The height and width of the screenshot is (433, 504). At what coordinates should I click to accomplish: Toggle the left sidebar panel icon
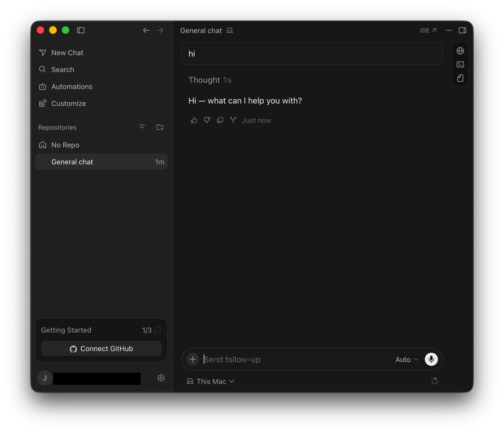pos(81,30)
